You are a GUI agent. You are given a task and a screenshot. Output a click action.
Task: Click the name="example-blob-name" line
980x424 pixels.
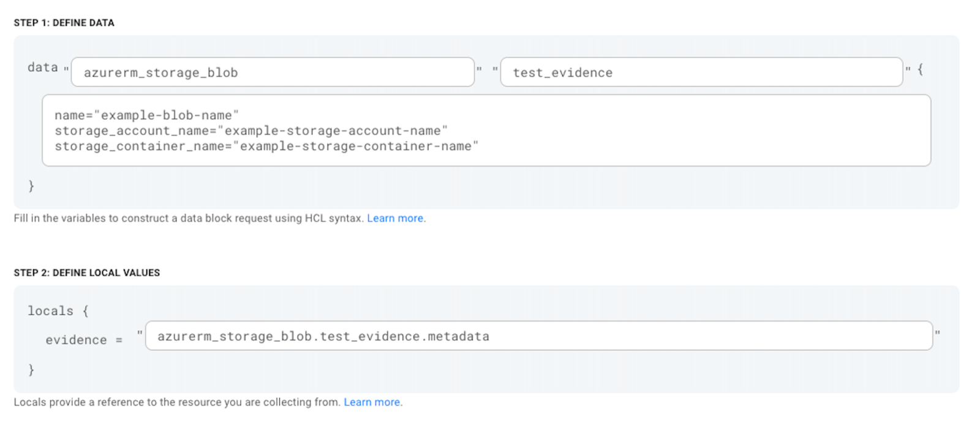coord(146,115)
